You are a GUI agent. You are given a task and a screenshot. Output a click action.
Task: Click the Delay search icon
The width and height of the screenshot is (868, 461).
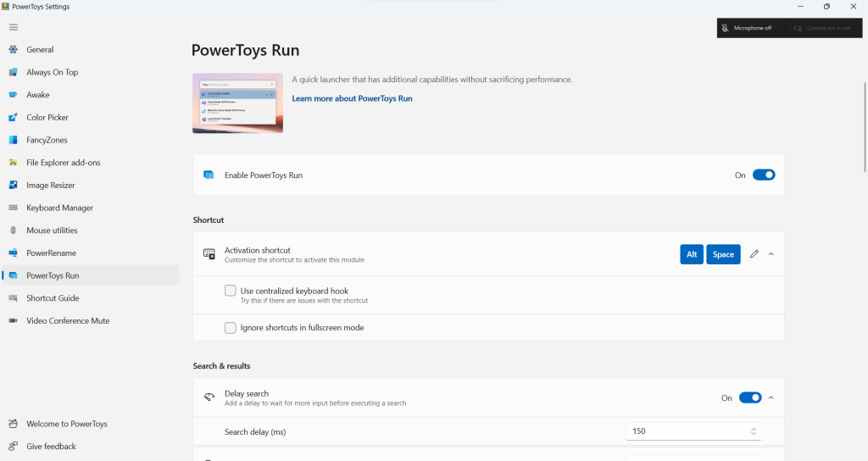(209, 397)
